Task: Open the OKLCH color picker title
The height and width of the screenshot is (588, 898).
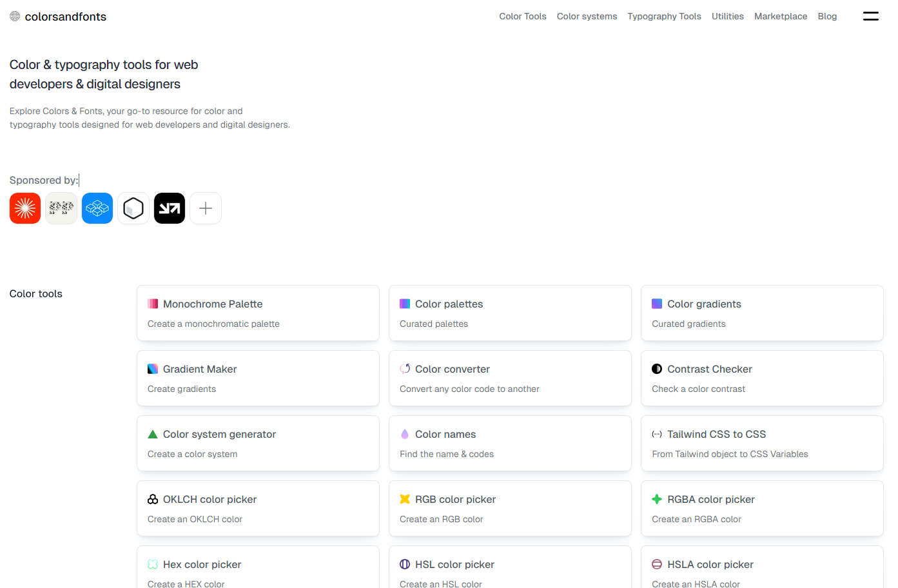Action: 210,499
